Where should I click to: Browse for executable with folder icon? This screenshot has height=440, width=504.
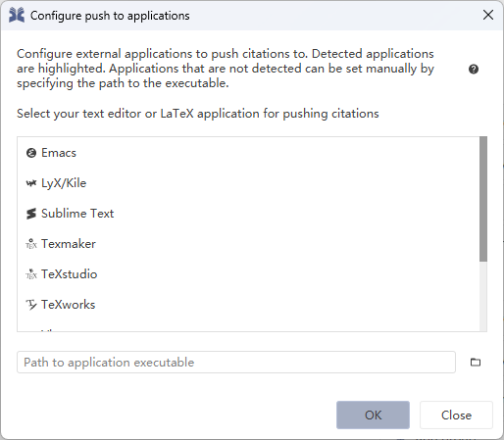(476, 362)
